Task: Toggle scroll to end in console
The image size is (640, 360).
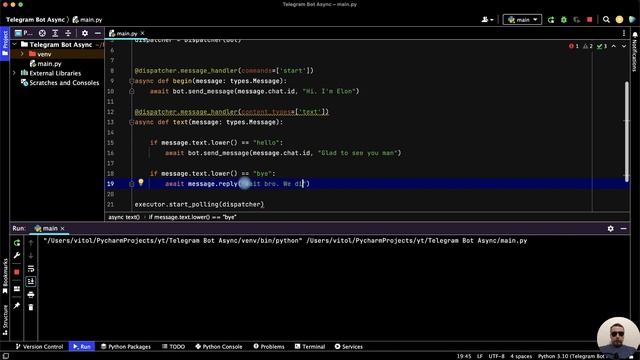Action: tap(31, 281)
